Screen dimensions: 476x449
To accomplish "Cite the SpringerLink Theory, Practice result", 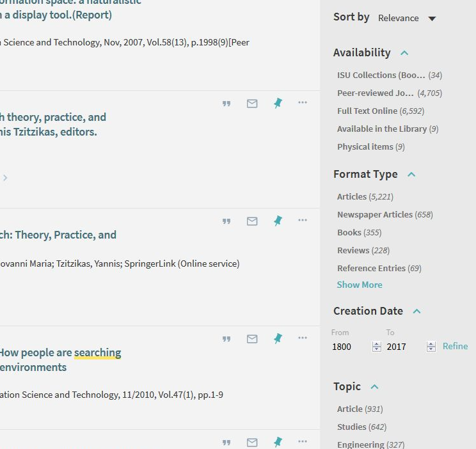I will pyautogui.click(x=226, y=221).
